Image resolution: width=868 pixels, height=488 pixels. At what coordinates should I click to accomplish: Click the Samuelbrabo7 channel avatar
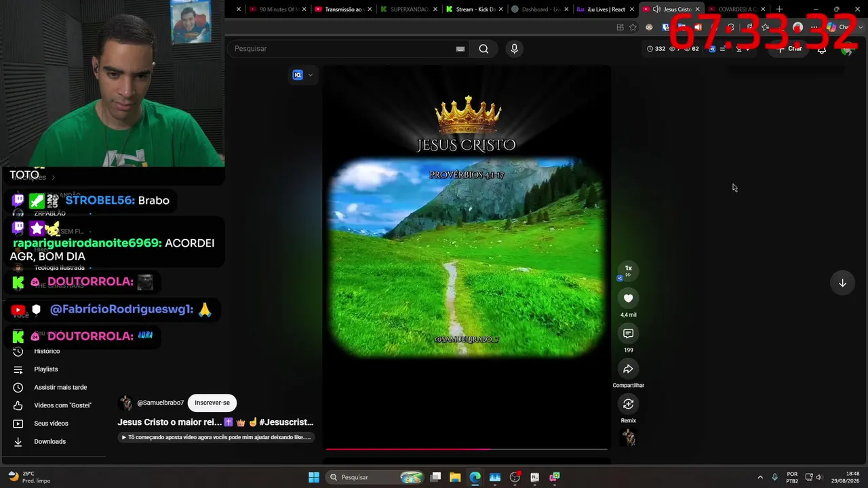coord(125,403)
